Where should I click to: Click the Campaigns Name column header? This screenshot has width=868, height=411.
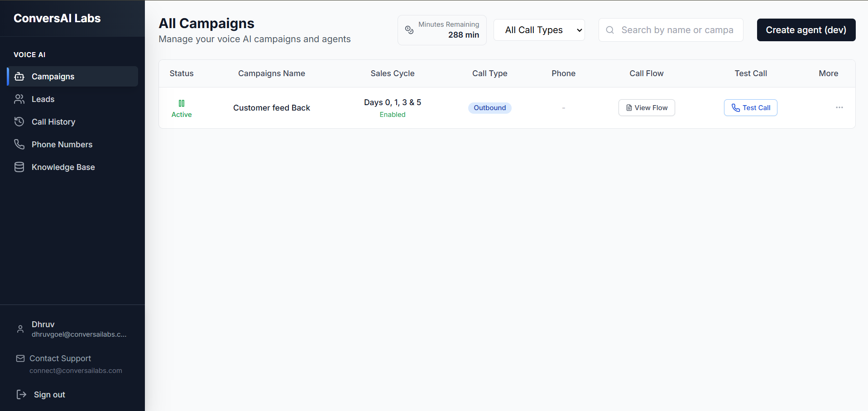point(272,73)
